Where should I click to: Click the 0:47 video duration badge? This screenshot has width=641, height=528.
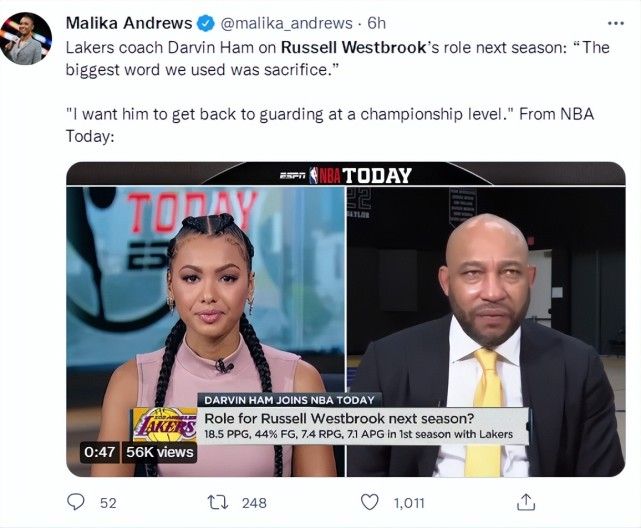(x=99, y=452)
